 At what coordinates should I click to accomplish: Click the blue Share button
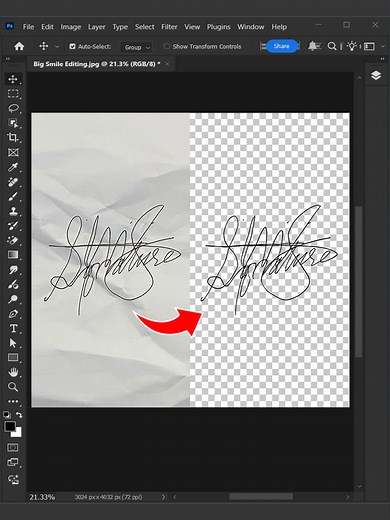[x=282, y=46]
